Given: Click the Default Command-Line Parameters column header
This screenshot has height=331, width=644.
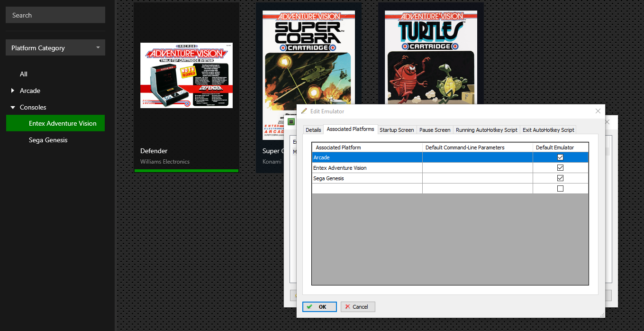Looking at the screenshot, I should point(478,147).
